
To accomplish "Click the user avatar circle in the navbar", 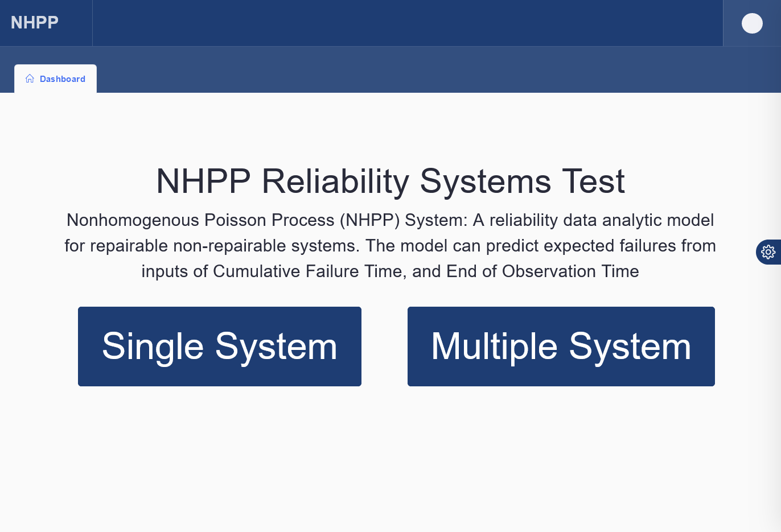I will (752, 23).
